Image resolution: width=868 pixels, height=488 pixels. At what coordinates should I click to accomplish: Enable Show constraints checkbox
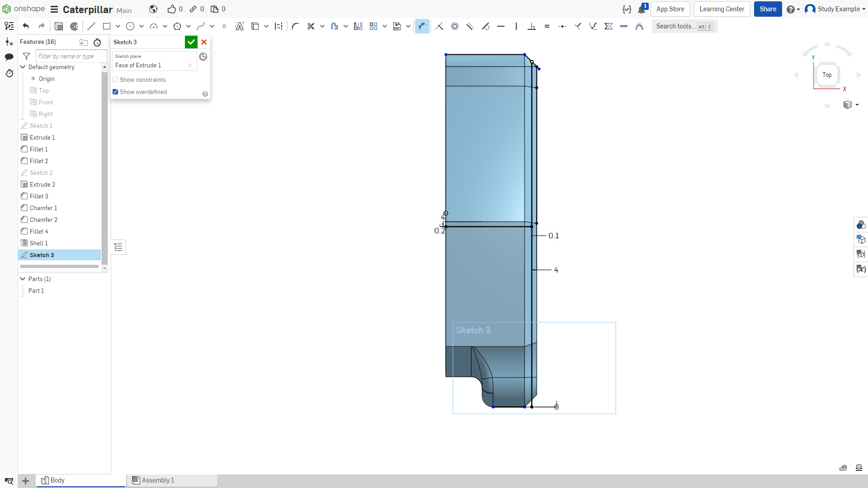click(x=115, y=80)
